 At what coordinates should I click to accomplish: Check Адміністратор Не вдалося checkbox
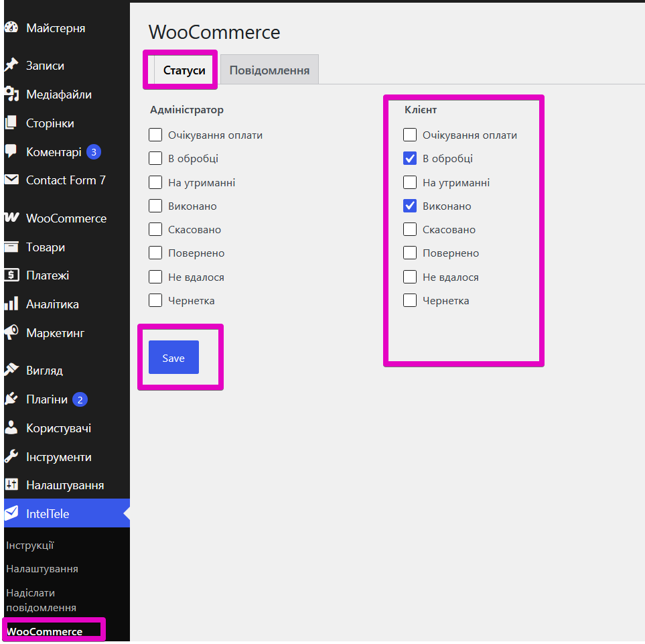155,277
